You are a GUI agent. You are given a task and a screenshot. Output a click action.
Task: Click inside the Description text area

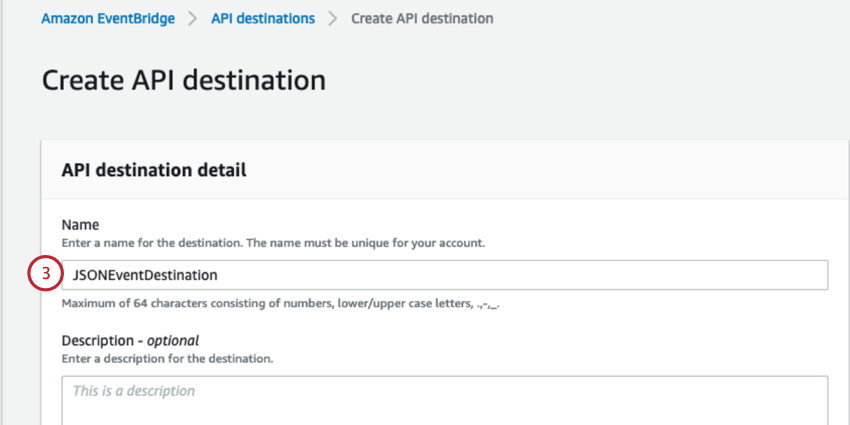(x=445, y=400)
